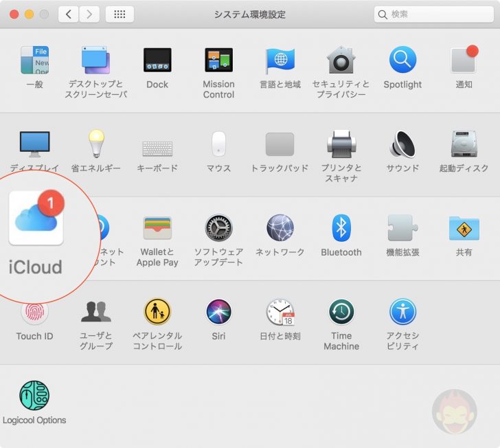Open 日付と時刻 preferences
Viewport: 500px width, 448px height.
pyautogui.click(x=280, y=312)
